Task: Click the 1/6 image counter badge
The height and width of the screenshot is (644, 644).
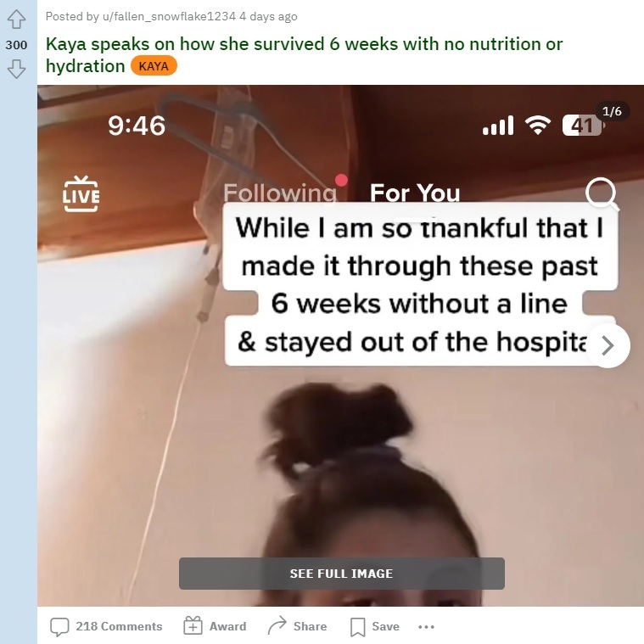Action: click(x=612, y=111)
